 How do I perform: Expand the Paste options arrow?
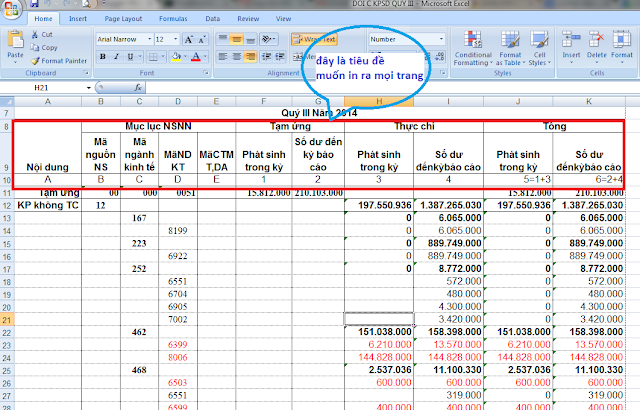coord(16,62)
